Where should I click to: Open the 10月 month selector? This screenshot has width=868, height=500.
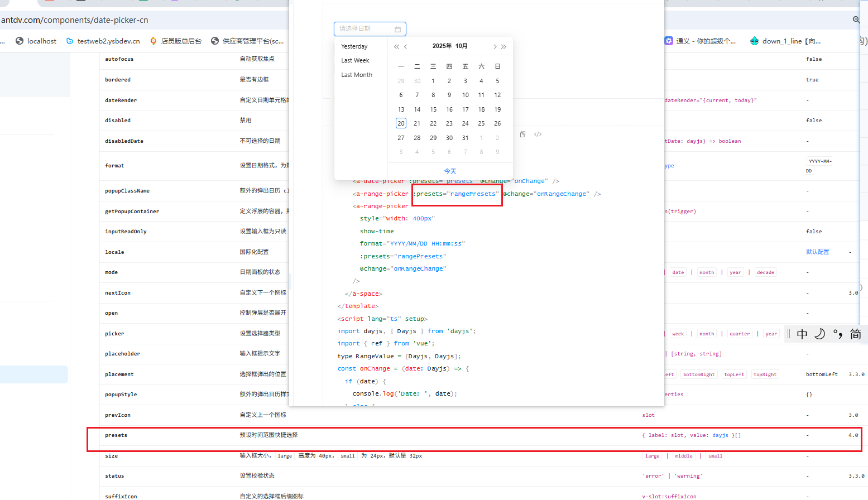pyautogui.click(x=462, y=46)
